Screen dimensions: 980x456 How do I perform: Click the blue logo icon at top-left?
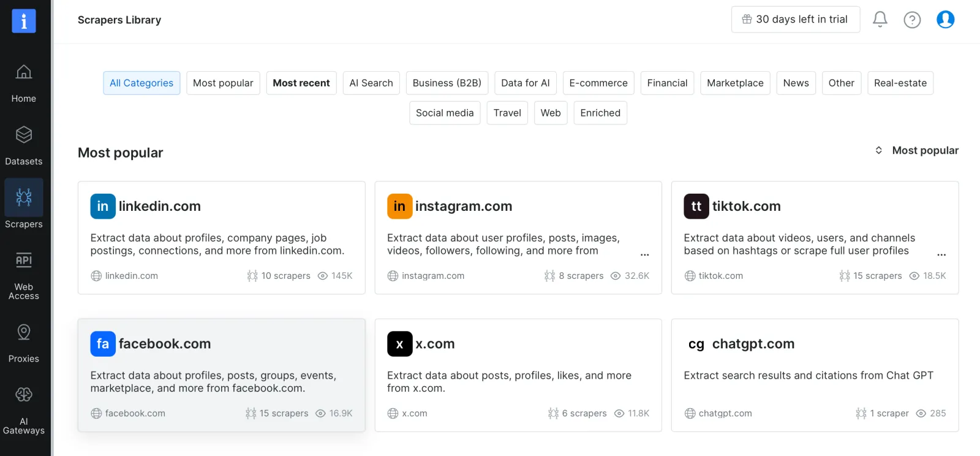pos(24,21)
